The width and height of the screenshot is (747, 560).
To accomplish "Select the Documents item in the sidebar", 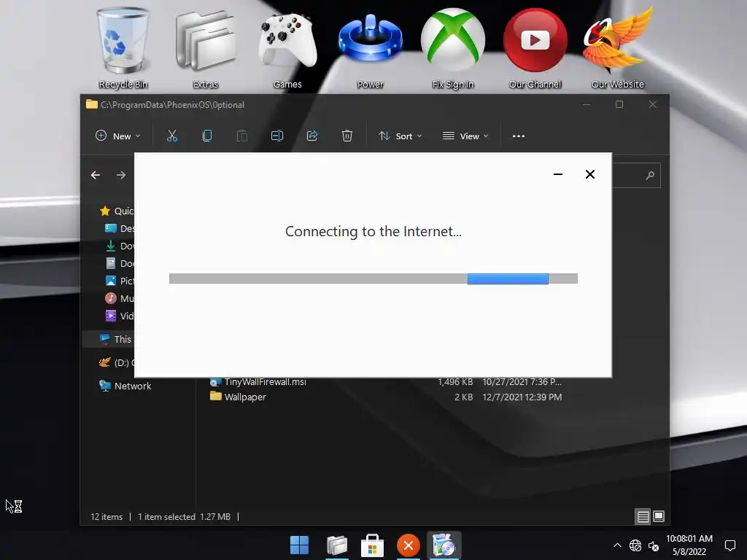I will [119, 263].
